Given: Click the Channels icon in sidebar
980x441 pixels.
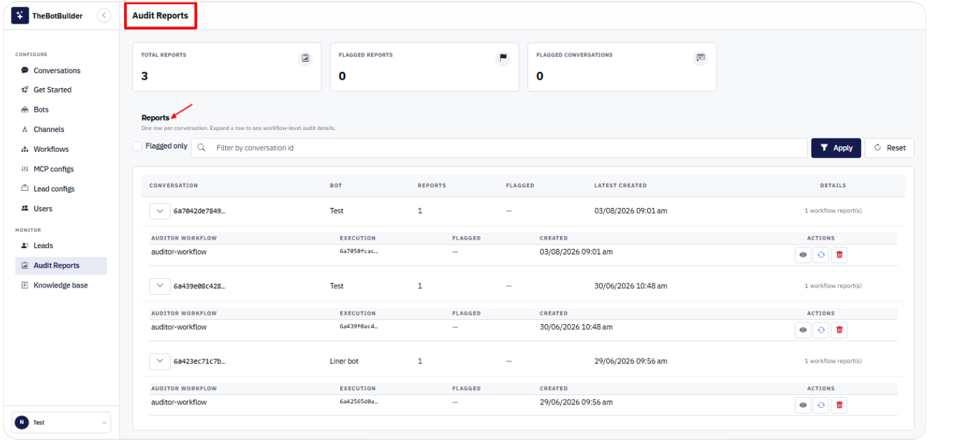Looking at the screenshot, I should (25, 130).
